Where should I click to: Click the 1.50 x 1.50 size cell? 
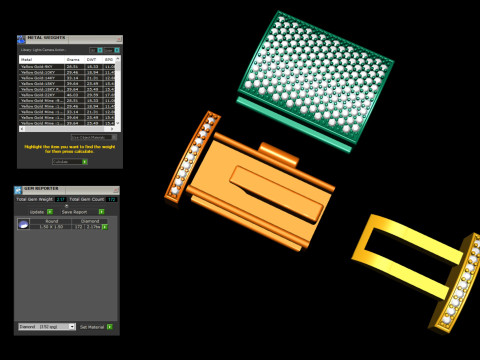[51, 227]
